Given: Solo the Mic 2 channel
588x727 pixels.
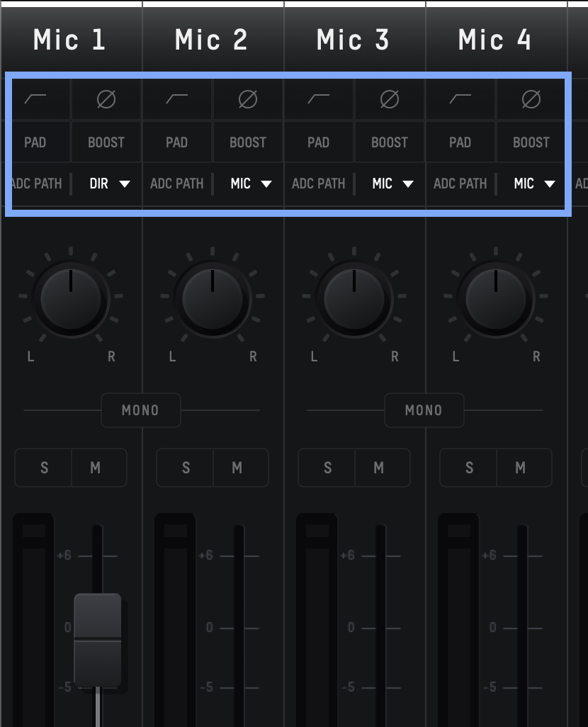Looking at the screenshot, I should pyautogui.click(x=185, y=468).
